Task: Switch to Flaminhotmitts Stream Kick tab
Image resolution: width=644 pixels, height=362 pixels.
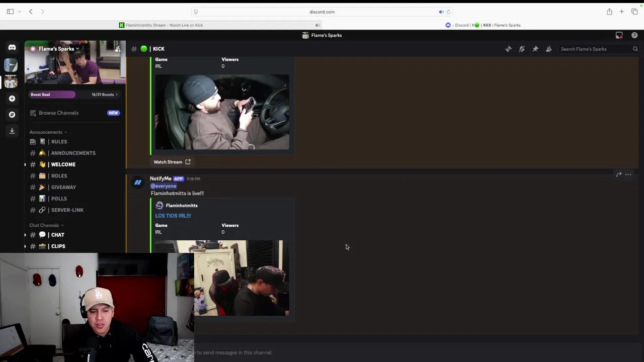Action: (161, 25)
